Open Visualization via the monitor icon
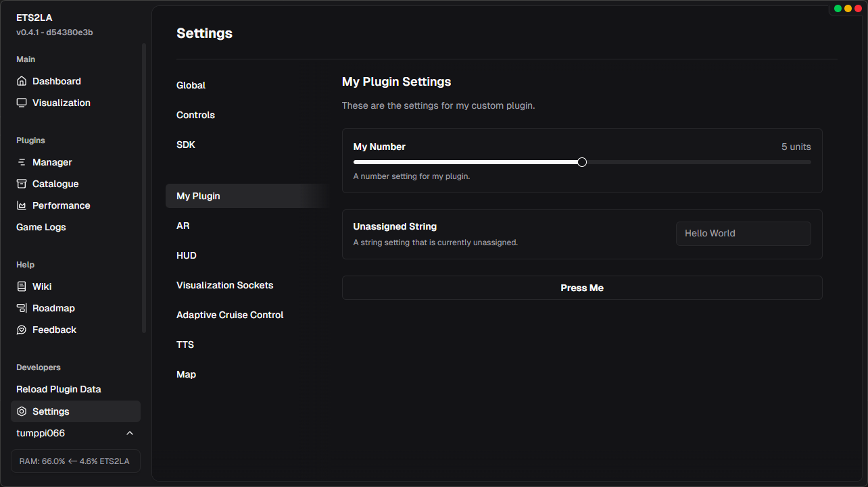The image size is (868, 487). 22,102
